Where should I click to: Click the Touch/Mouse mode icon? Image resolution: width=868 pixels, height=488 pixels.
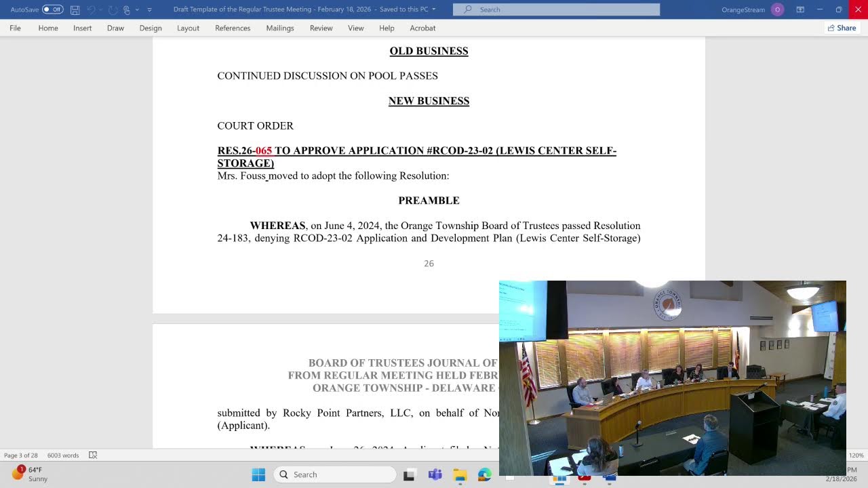[126, 9]
